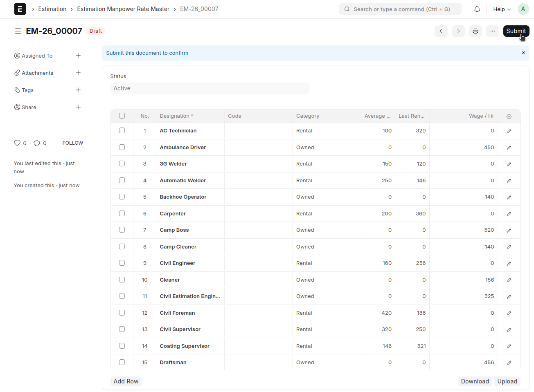Image resolution: width=534 pixels, height=392 pixels.
Task: Open the notifications bell
Action: click(x=477, y=9)
